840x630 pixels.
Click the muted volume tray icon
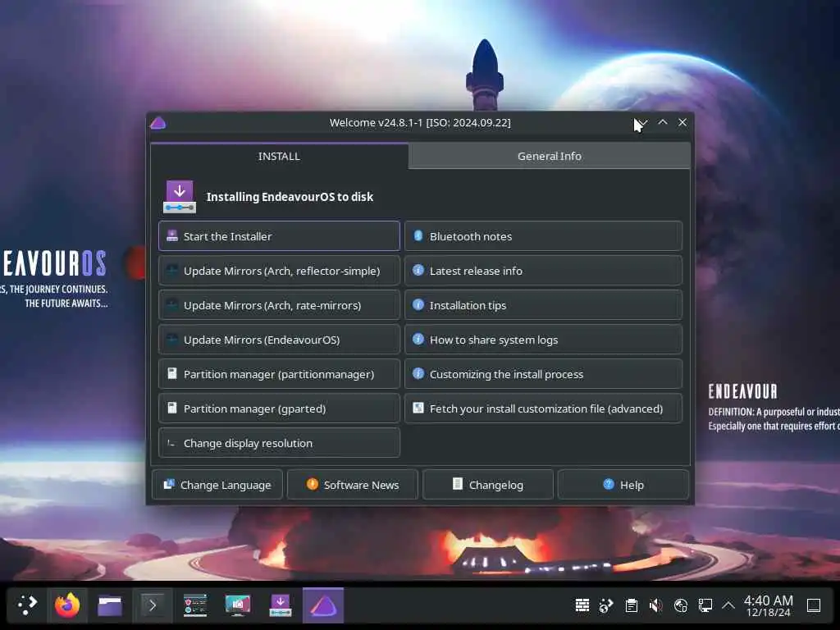tap(655, 605)
